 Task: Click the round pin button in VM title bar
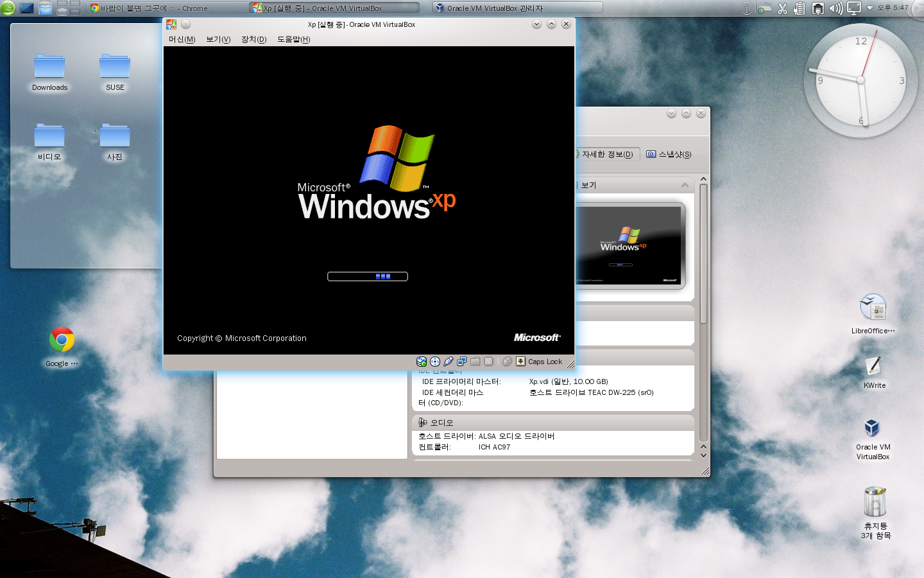coord(185,24)
